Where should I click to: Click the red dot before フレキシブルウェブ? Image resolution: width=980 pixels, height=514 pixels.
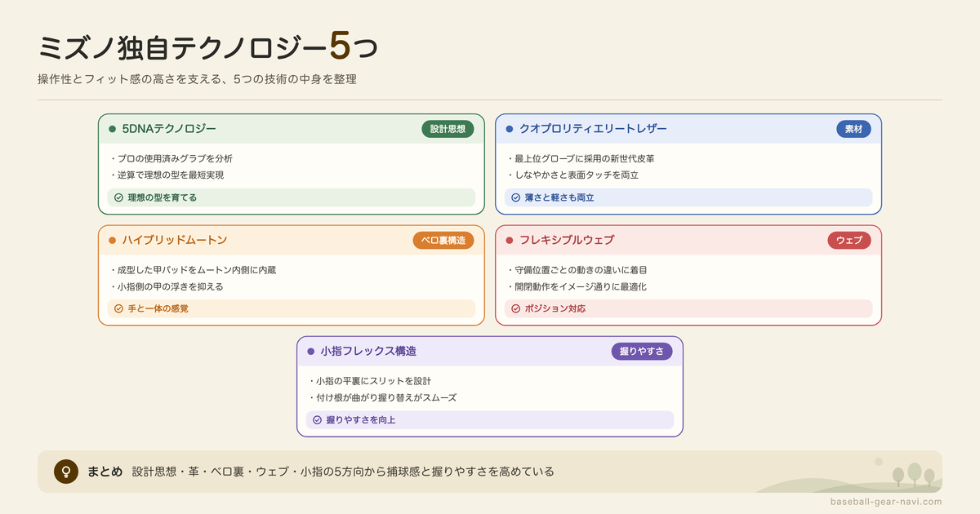(x=509, y=240)
